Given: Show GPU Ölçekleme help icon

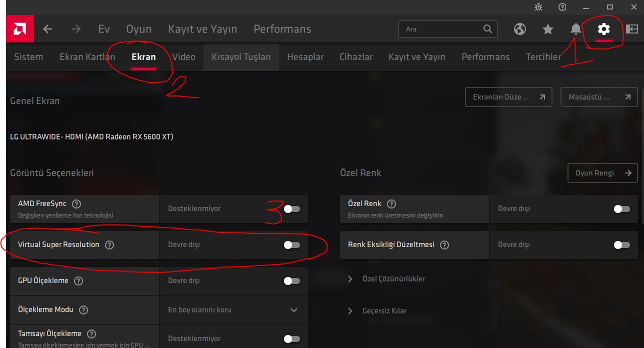Looking at the screenshot, I should [x=78, y=281].
